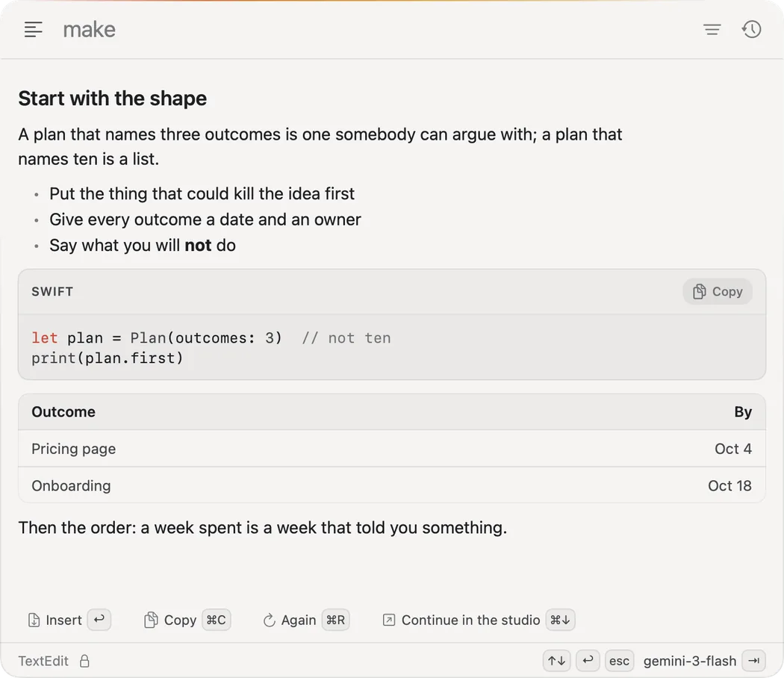784x678 pixels.
Task: Copy the Swift code block
Action: coord(718,291)
